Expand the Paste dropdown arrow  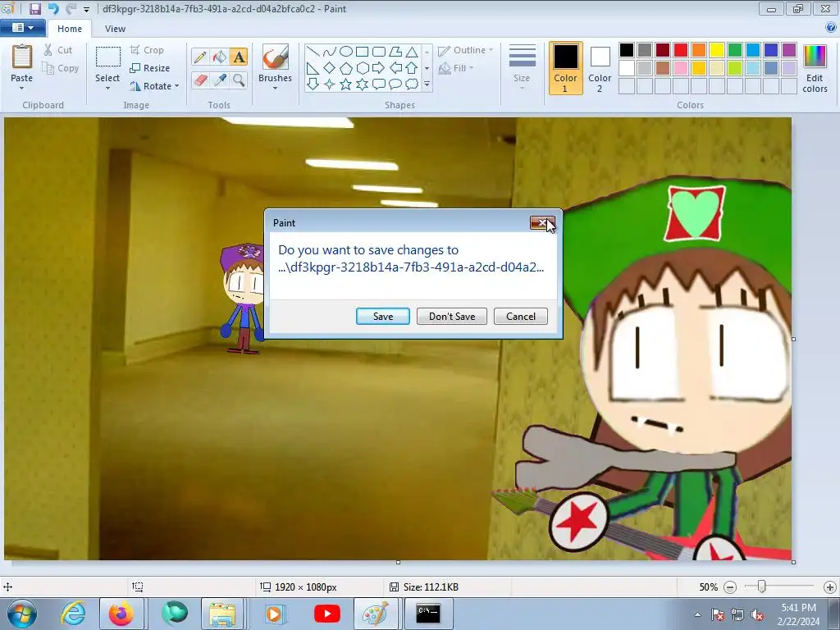coord(22,88)
